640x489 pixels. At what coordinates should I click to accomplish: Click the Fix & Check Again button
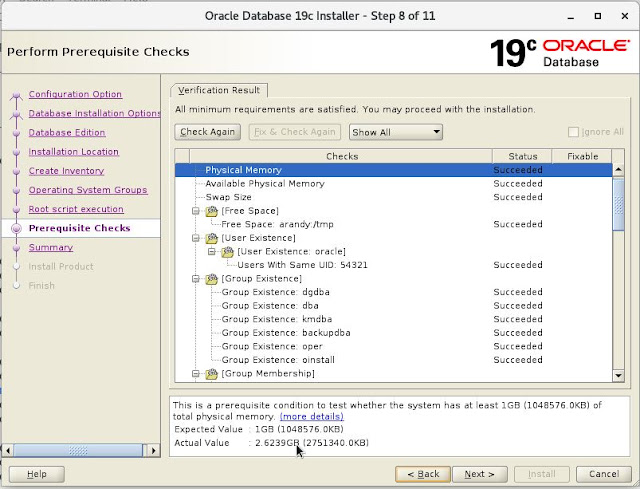[x=295, y=132]
